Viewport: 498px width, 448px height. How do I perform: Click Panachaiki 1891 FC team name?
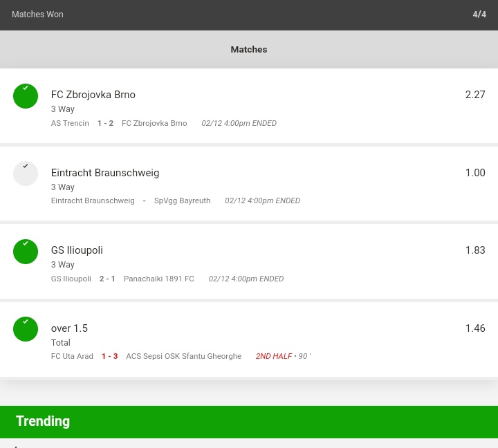(159, 279)
